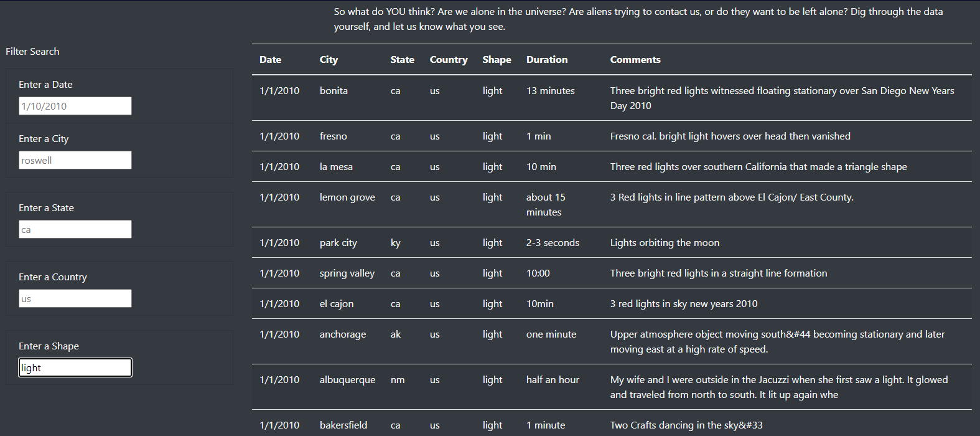Click the Comments column header
980x436 pixels.
(x=635, y=59)
